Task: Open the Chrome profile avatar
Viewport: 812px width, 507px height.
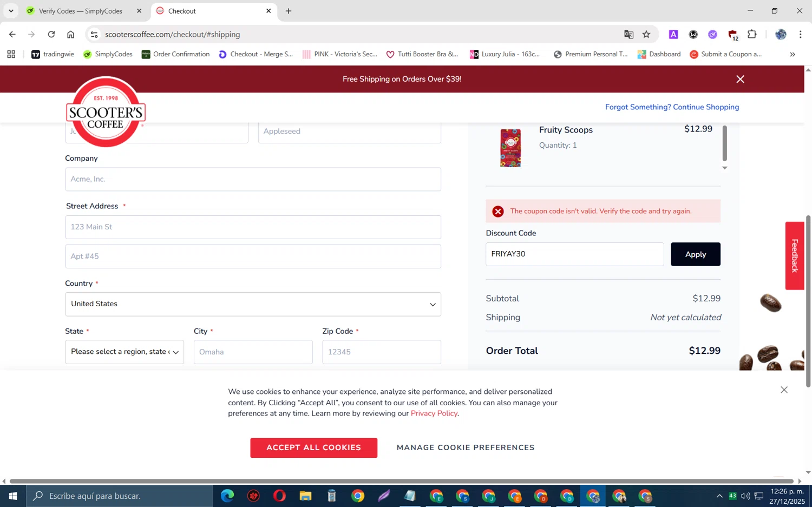Action: pyautogui.click(x=781, y=34)
